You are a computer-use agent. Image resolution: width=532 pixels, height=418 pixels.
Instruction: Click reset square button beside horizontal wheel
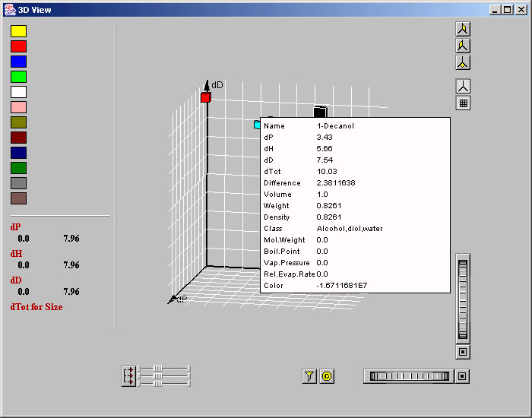pos(463,376)
